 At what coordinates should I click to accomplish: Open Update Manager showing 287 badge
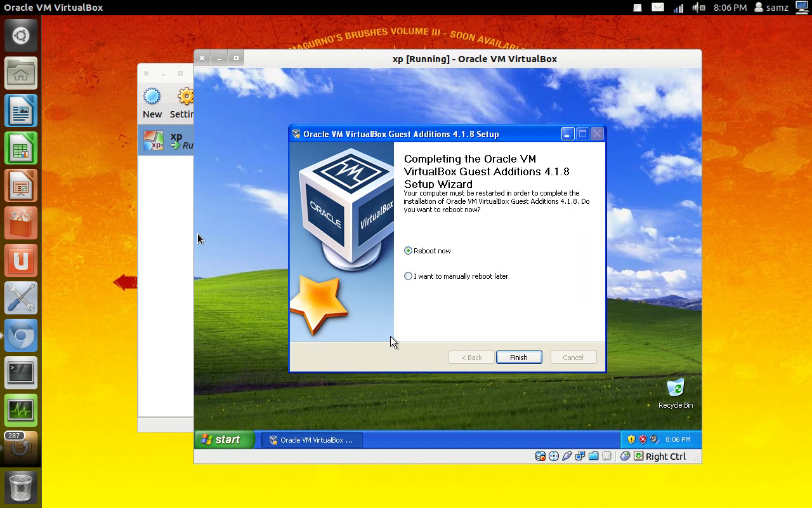[21, 447]
